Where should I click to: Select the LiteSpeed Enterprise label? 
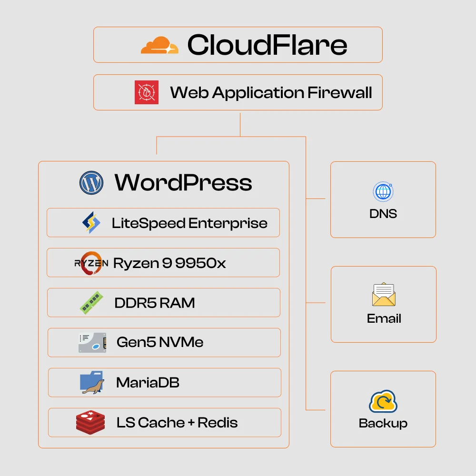point(189,223)
